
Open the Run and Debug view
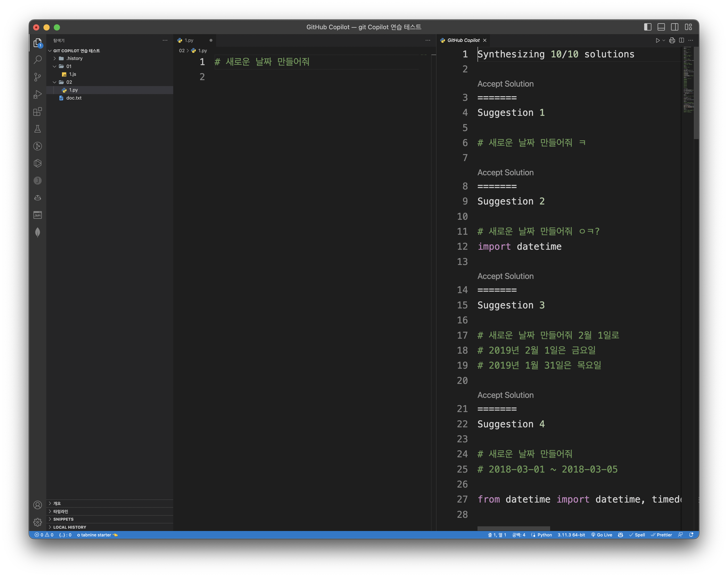[37, 94]
